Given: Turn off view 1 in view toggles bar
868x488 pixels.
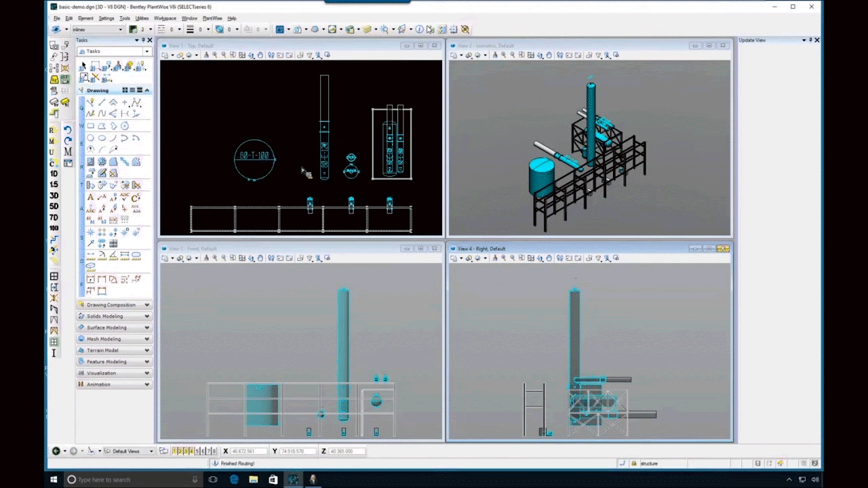Looking at the screenshot, I should (x=174, y=451).
